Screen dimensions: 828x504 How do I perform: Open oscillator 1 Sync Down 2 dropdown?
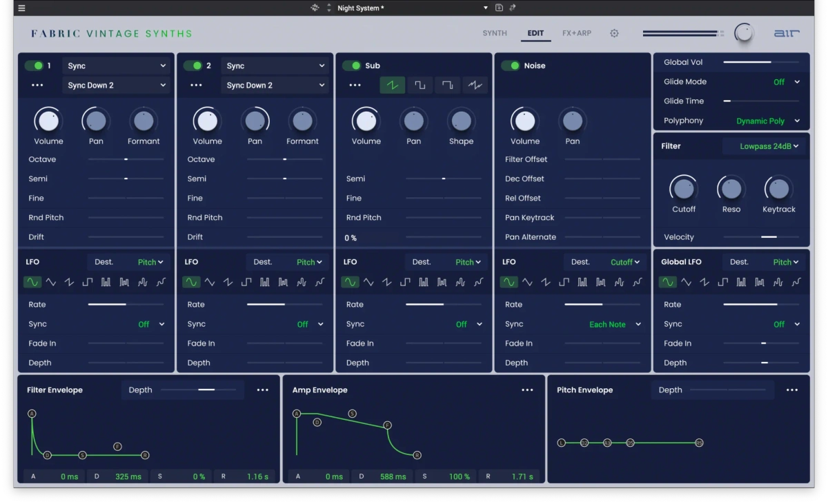tap(117, 85)
